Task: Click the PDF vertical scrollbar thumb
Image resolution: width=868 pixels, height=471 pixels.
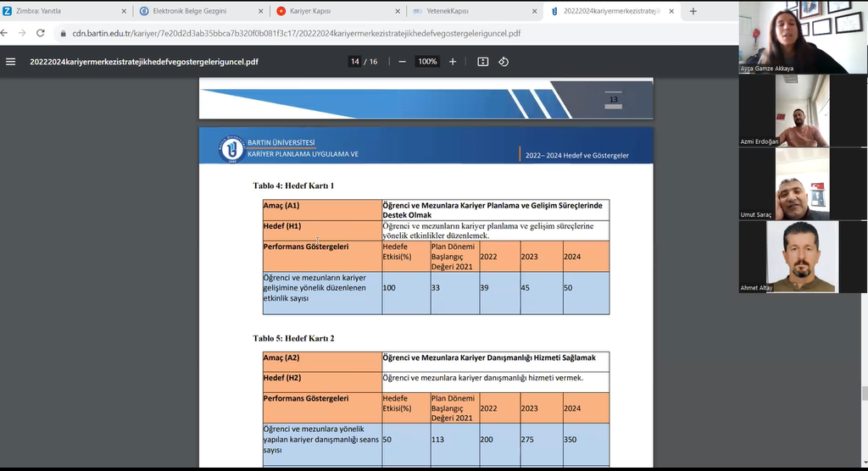Action: pyautogui.click(x=864, y=394)
